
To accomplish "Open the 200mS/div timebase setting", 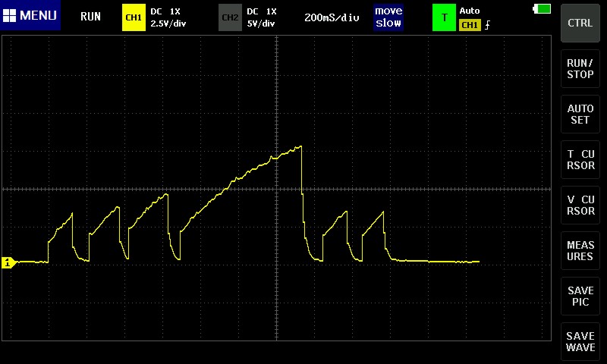I will coord(332,17).
